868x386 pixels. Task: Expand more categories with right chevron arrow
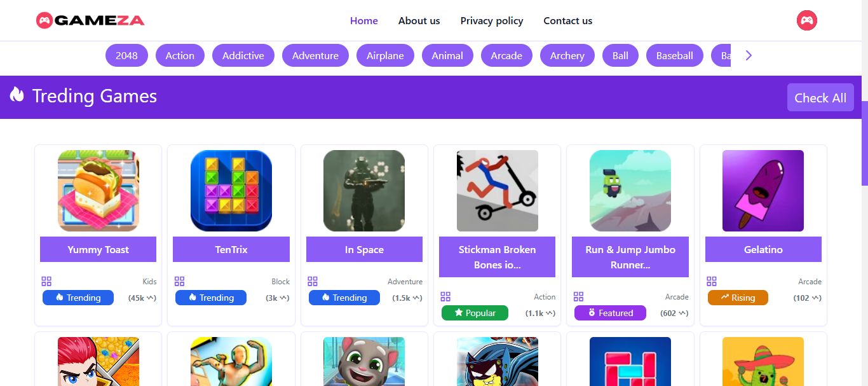(749, 55)
